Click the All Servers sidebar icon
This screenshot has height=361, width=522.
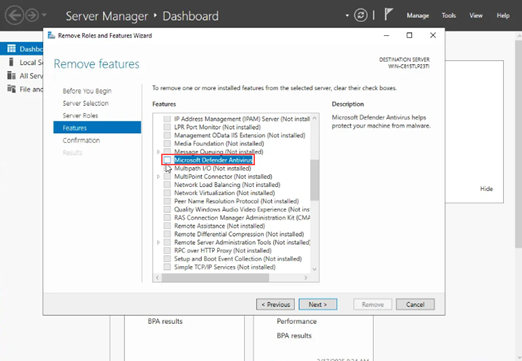pos(11,75)
